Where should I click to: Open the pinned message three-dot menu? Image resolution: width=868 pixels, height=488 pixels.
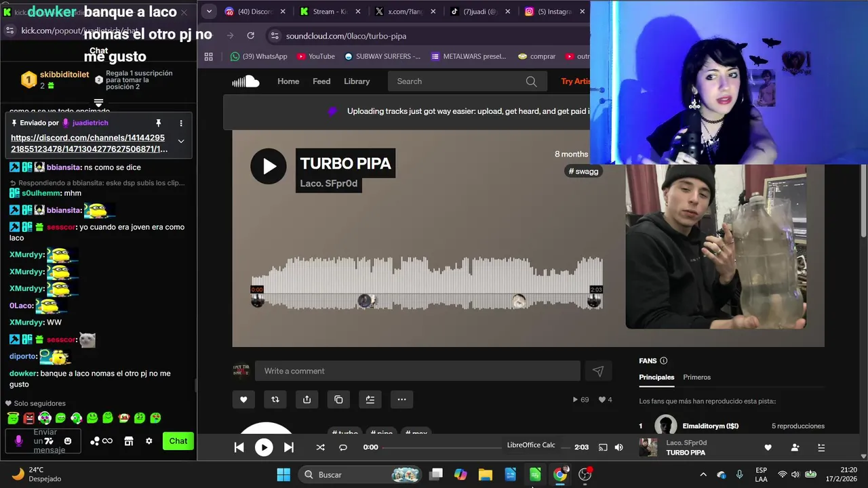click(x=181, y=123)
